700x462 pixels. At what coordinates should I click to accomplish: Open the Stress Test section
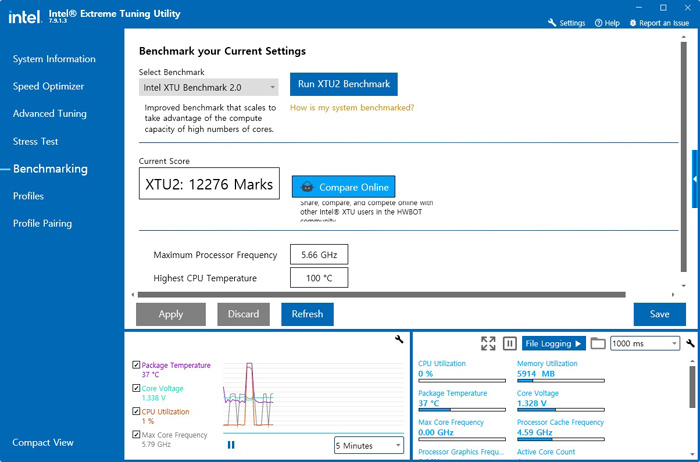[35, 142]
